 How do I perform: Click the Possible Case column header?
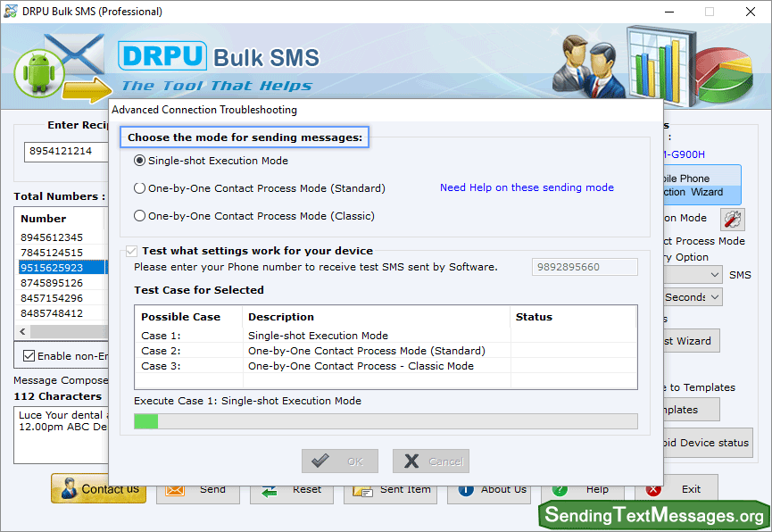188,317
